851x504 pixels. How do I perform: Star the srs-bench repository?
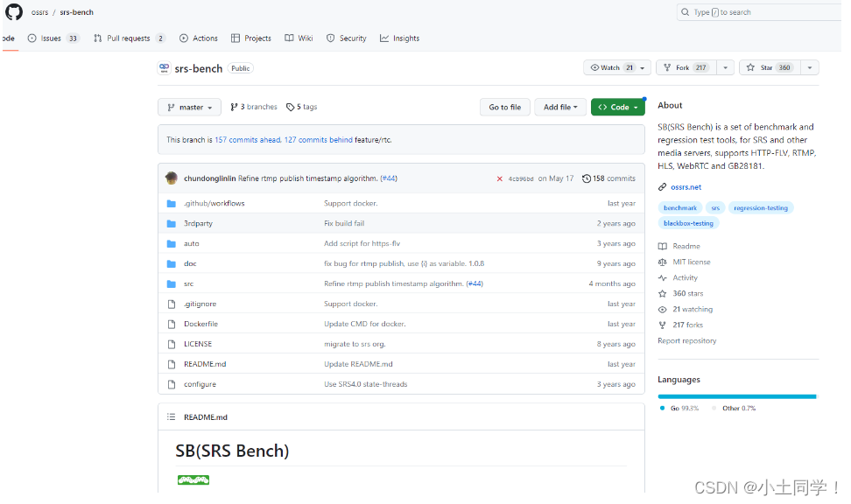770,67
